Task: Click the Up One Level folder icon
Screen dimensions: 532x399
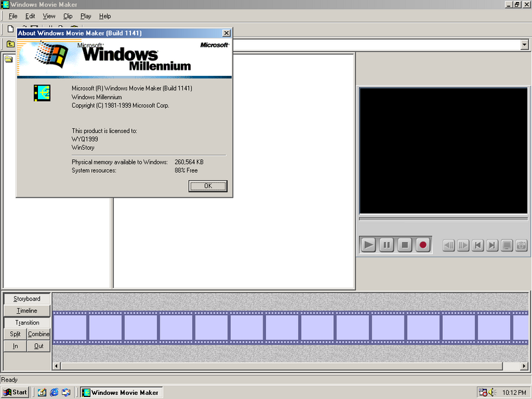Action: pyautogui.click(x=11, y=45)
